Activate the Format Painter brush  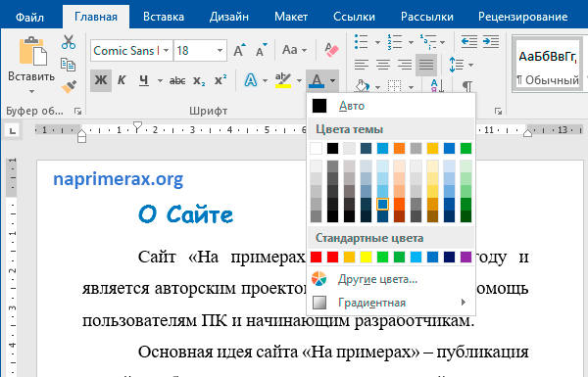point(69,86)
